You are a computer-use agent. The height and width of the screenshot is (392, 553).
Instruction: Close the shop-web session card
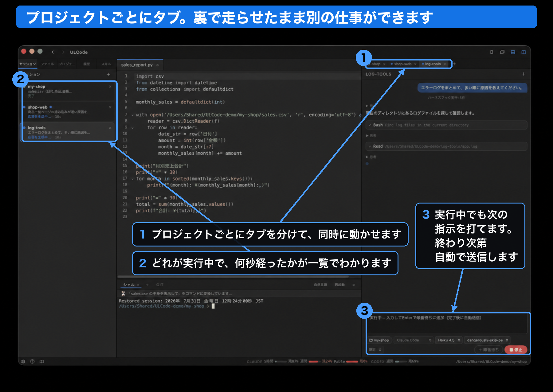[x=110, y=107]
